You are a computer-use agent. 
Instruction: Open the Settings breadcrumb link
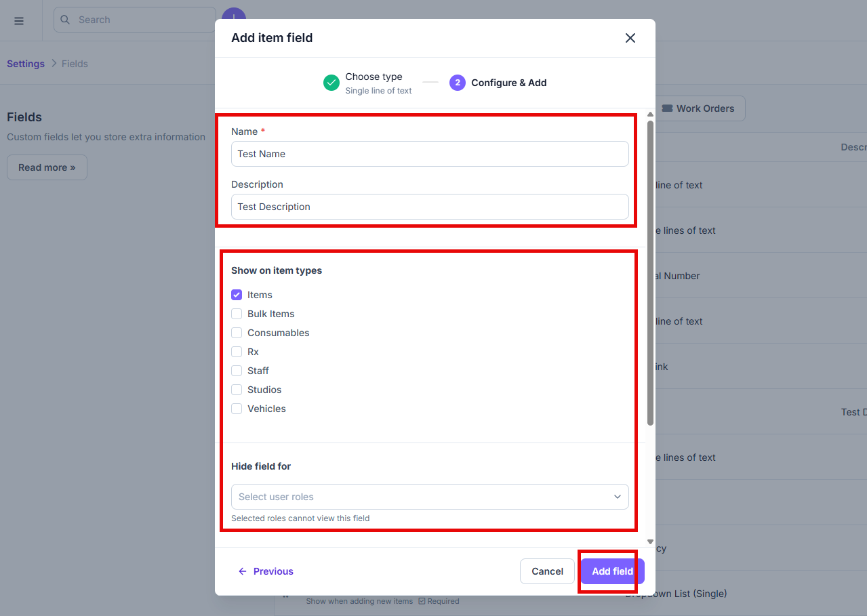(x=26, y=64)
